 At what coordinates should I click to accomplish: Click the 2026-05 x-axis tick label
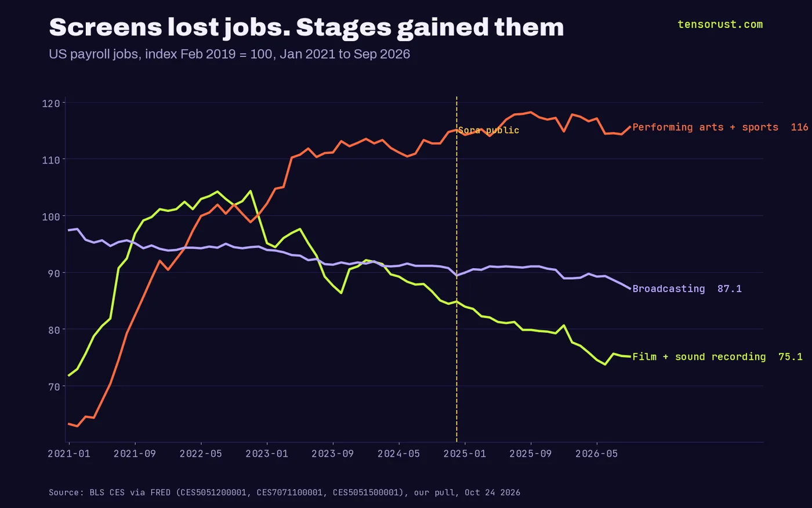[x=596, y=454]
